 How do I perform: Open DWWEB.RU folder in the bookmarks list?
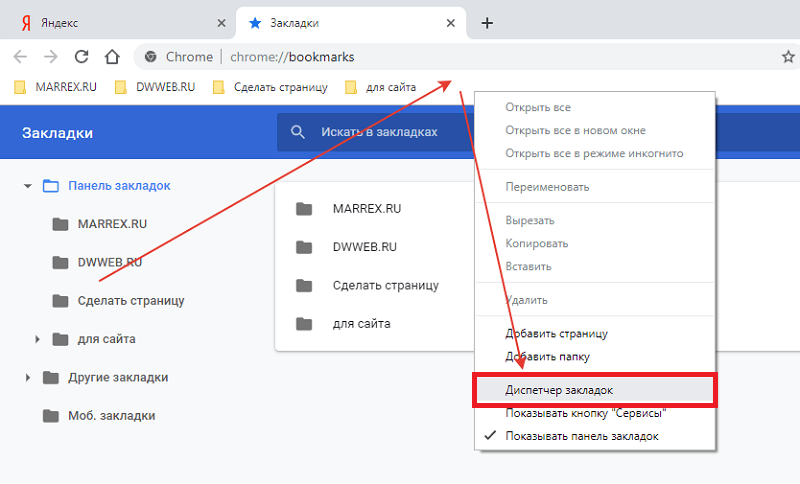[x=365, y=247]
